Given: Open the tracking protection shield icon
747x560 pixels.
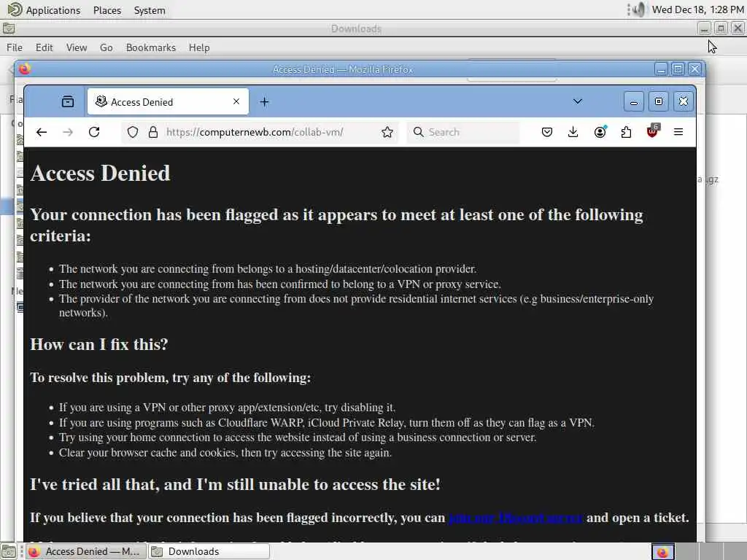Looking at the screenshot, I should pos(133,132).
